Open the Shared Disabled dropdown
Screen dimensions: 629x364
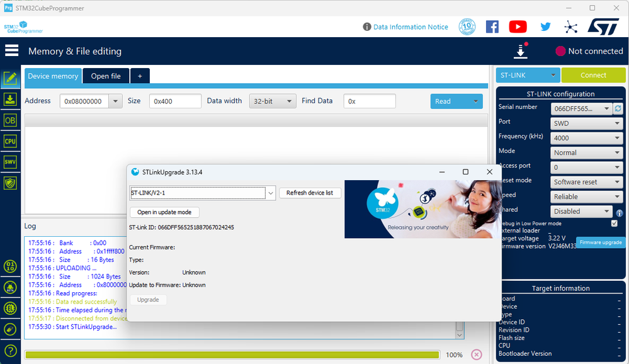pos(581,211)
